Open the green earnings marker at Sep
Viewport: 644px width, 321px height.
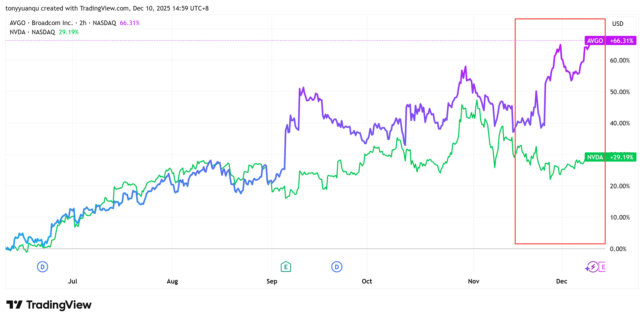click(x=286, y=267)
